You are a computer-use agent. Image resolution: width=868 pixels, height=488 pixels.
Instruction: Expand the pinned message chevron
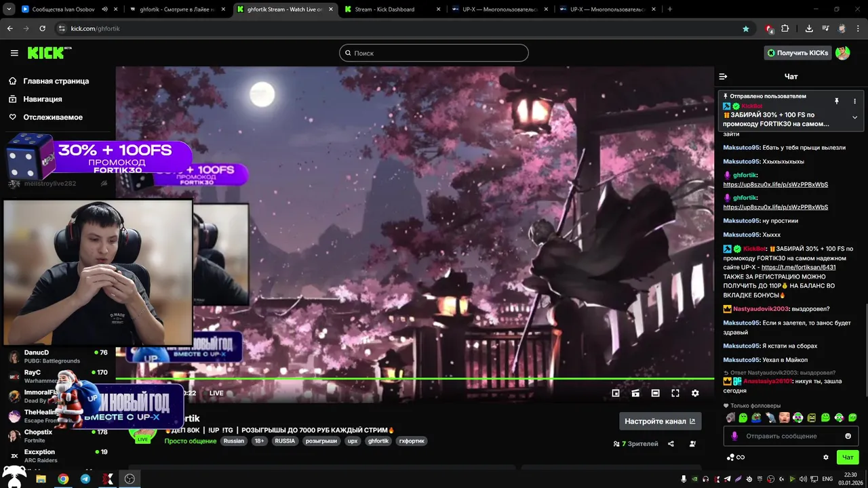click(x=854, y=117)
